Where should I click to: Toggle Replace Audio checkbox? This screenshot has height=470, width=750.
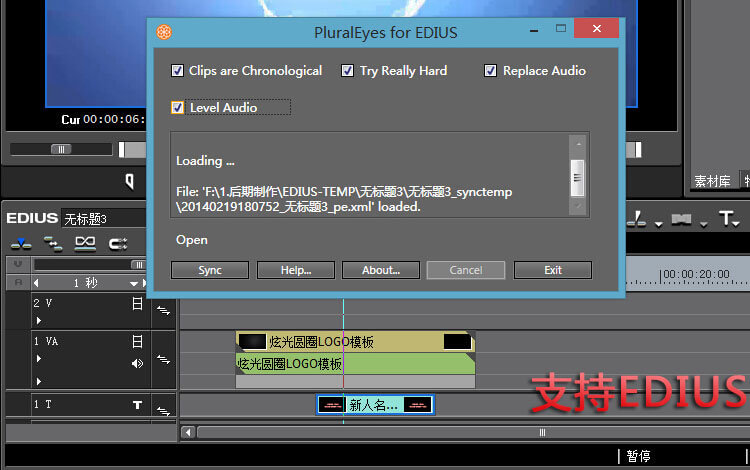point(490,71)
